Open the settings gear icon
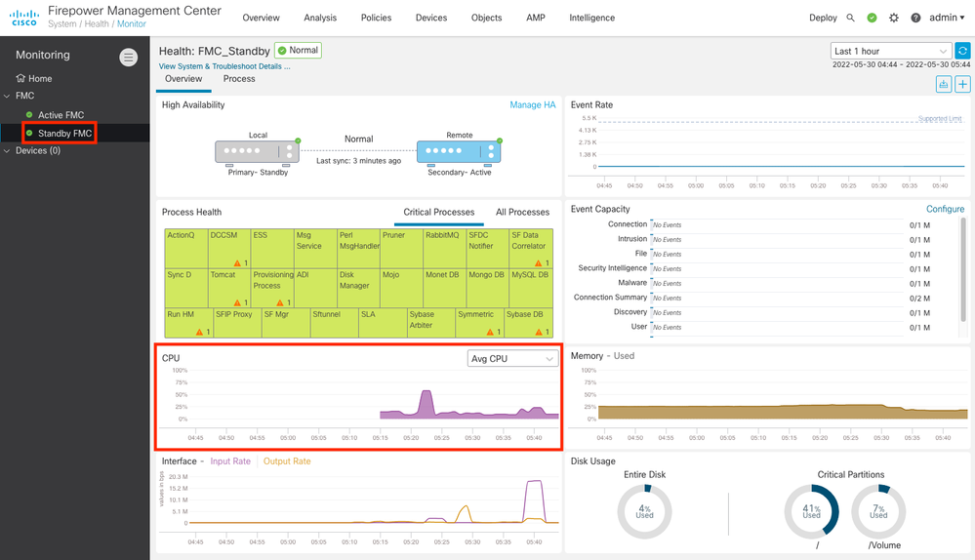The height and width of the screenshot is (560, 975). click(894, 18)
